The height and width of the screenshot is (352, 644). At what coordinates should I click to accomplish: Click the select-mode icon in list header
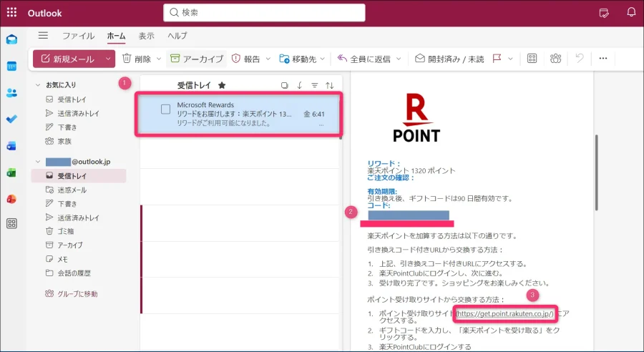(x=284, y=85)
